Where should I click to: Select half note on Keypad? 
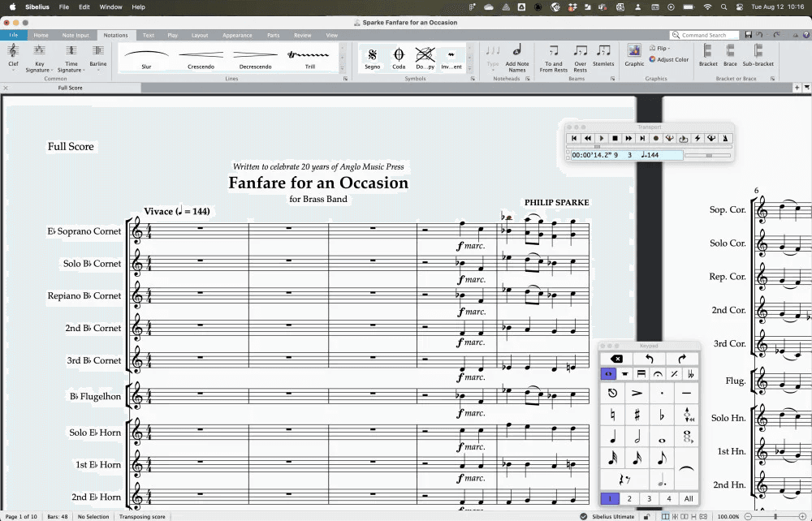click(x=637, y=437)
